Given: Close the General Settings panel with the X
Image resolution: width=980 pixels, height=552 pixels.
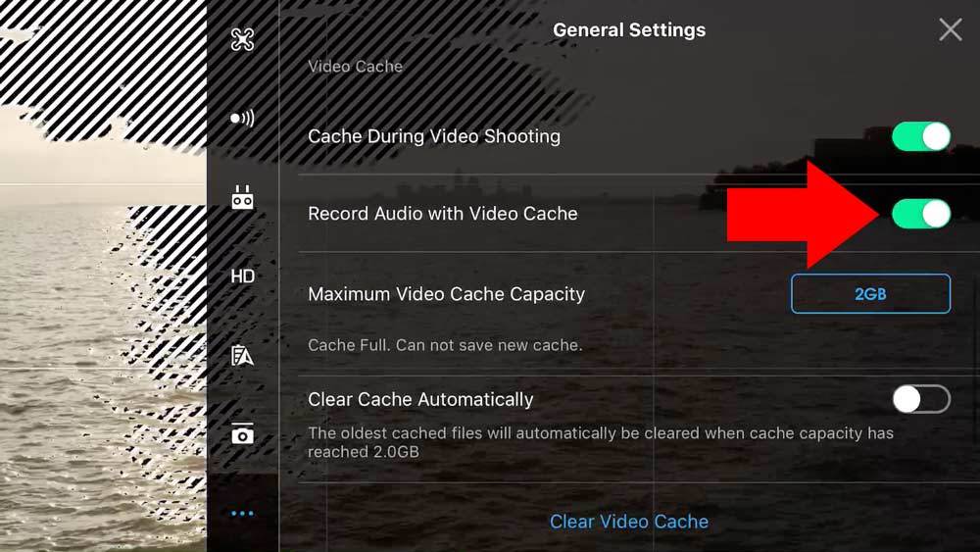Looking at the screenshot, I should coord(950,29).
